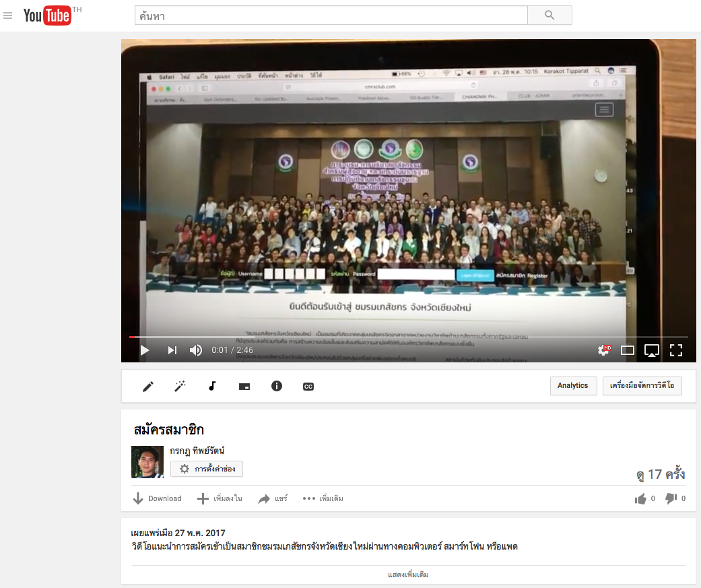The height and width of the screenshot is (588, 701).
Task: Open player settings gear with HD badge
Action: 604,350
